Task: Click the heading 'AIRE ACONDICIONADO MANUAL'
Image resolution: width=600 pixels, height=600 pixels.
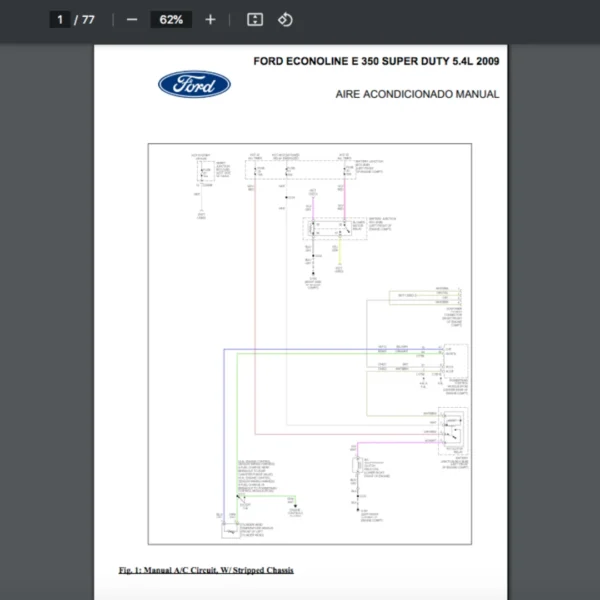Action: click(417, 94)
